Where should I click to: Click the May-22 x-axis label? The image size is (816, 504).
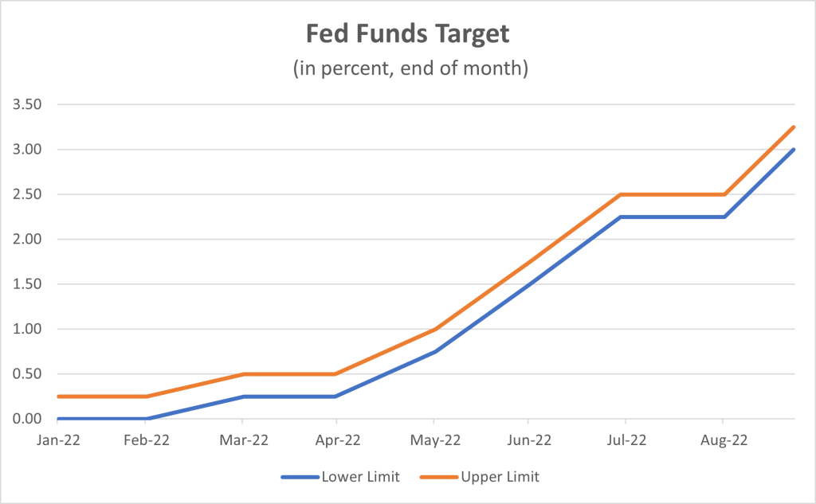433,440
